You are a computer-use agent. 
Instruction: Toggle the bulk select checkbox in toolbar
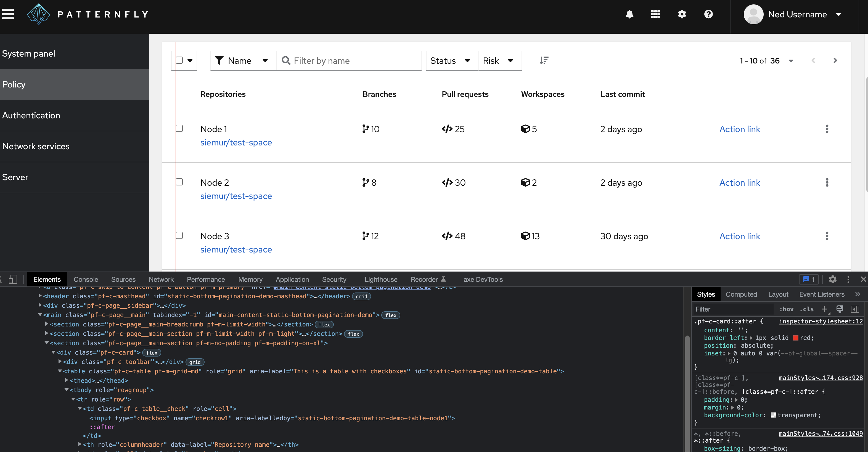click(180, 60)
